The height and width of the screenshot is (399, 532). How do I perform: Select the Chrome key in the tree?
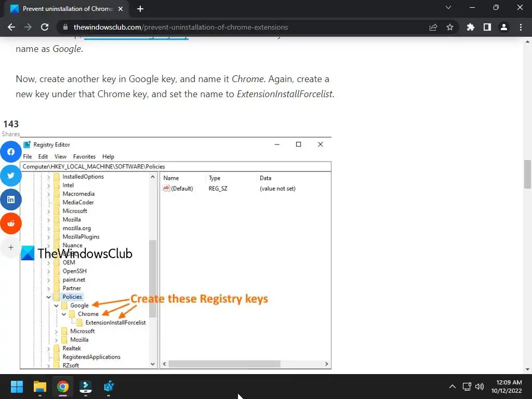point(88,314)
